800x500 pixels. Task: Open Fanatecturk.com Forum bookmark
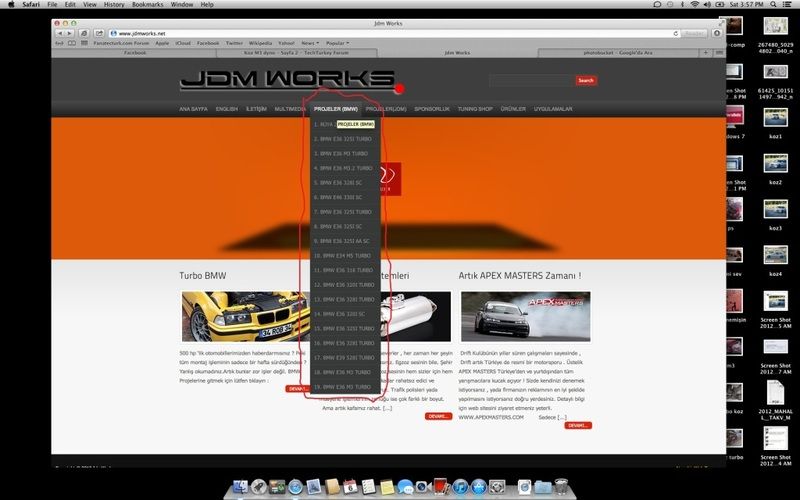click(x=121, y=43)
